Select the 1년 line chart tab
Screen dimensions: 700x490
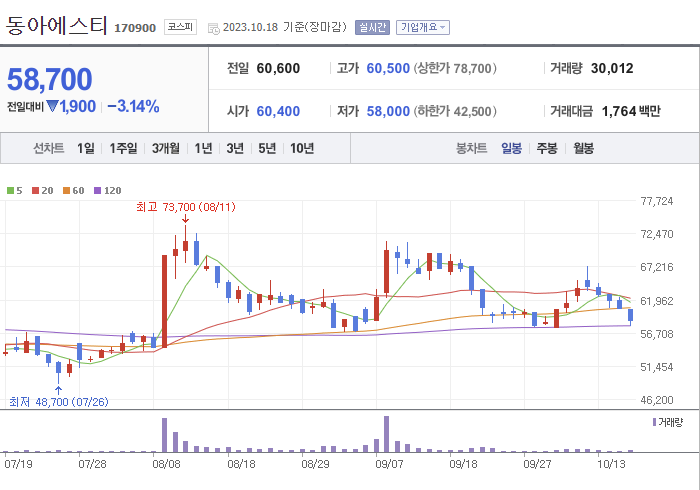203,148
